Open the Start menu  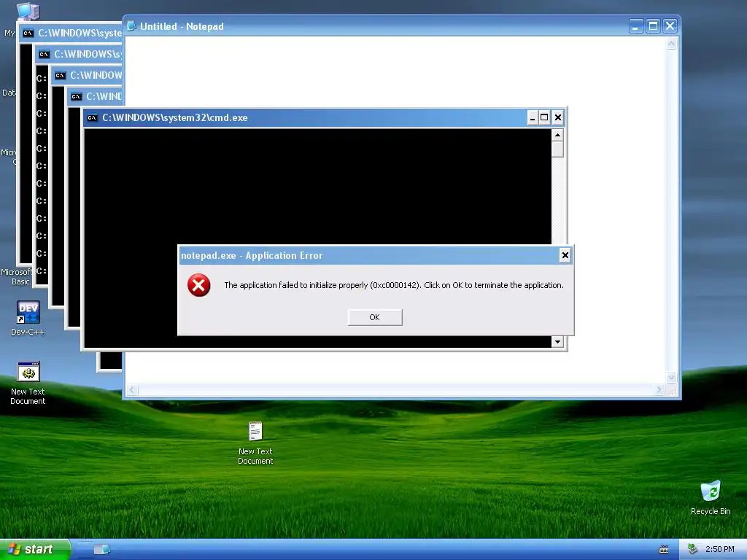[36, 549]
